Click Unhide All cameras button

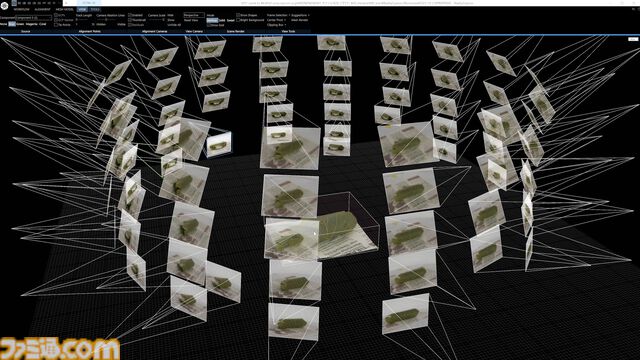tap(174, 25)
